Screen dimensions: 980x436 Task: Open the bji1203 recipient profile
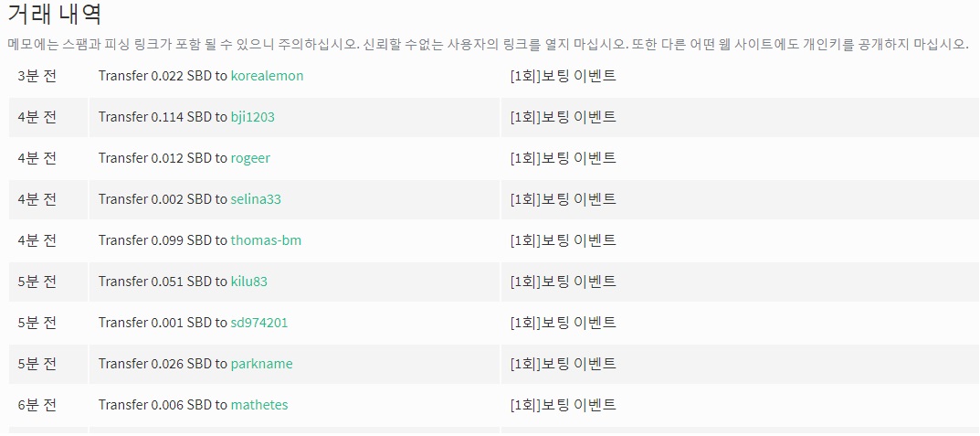pyautogui.click(x=252, y=117)
